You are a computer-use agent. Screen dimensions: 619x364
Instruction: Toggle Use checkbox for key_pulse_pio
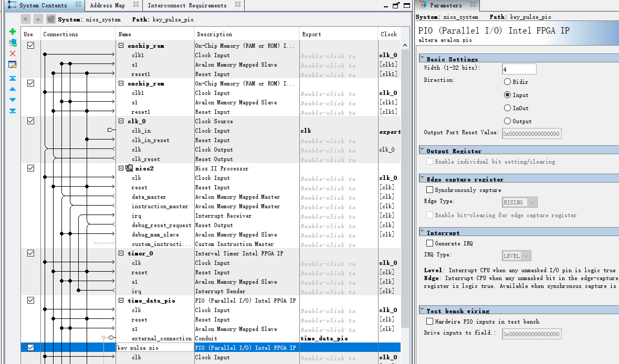click(x=30, y=347)
